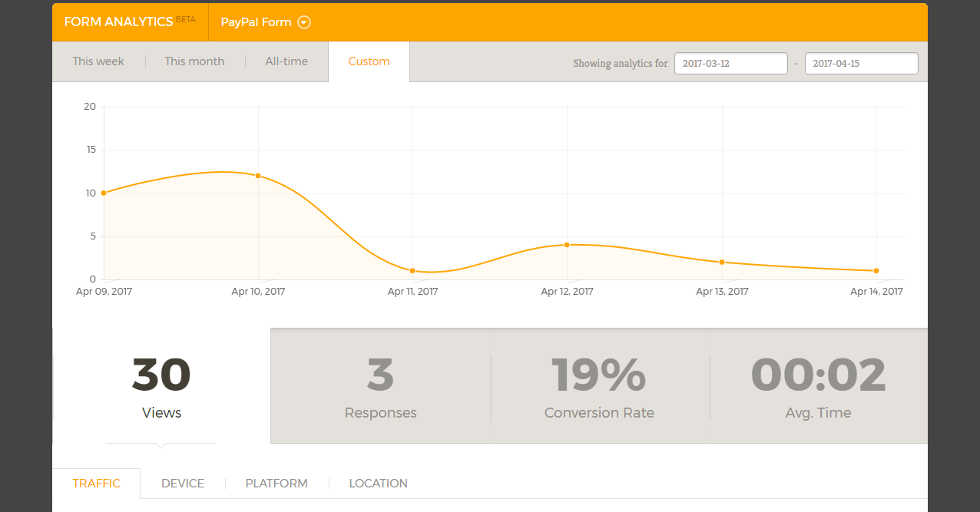Click the Apr 11 data point

point(412,271)
